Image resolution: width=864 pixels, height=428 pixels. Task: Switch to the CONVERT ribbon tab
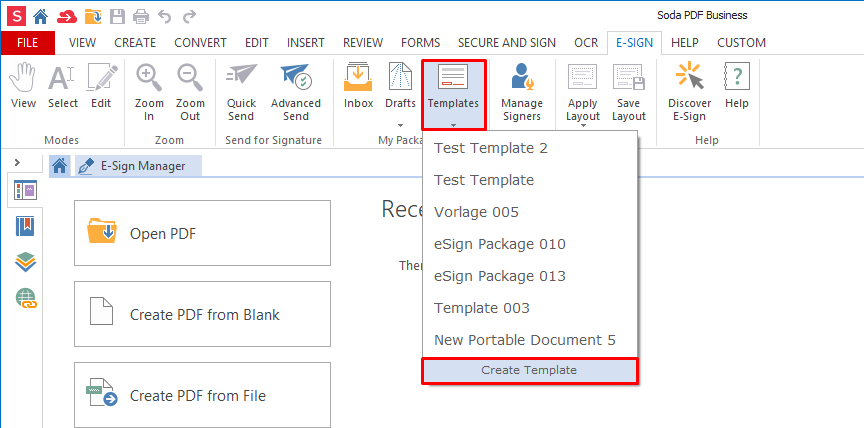[x=200, y=42]
